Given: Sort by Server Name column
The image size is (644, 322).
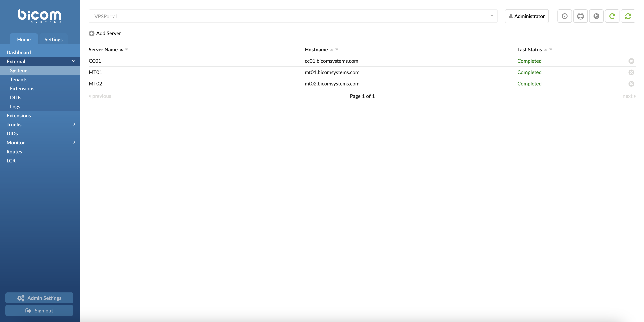Looking at the screenshot, I should 121,49.
